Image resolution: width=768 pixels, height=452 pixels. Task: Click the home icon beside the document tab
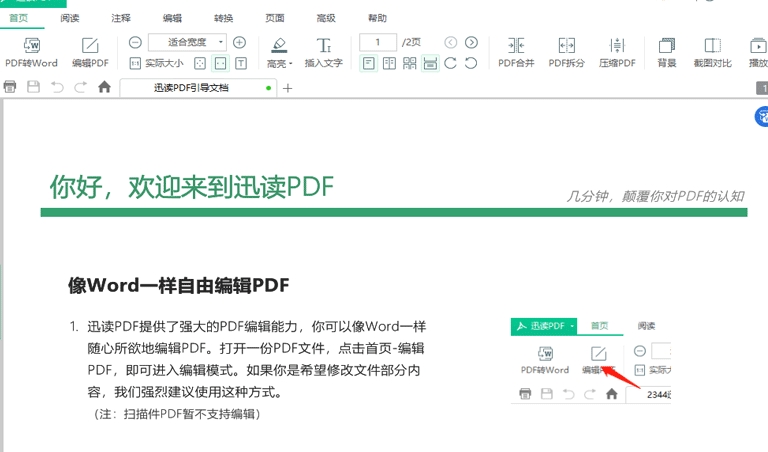[x=104, y=88]
